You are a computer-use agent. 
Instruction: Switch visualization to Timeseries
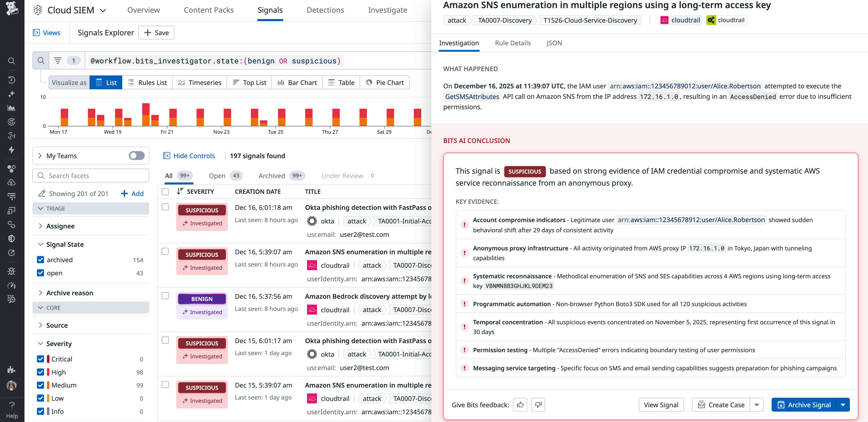click(200, 82)
